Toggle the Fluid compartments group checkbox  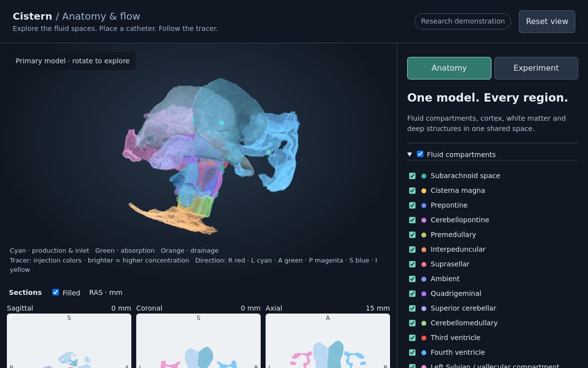[x=420, y=154]
